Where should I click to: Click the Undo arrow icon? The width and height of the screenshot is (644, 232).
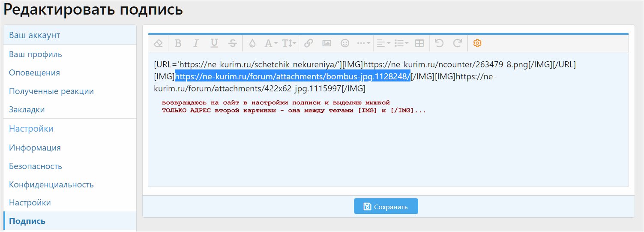click(x=439, y=43)
